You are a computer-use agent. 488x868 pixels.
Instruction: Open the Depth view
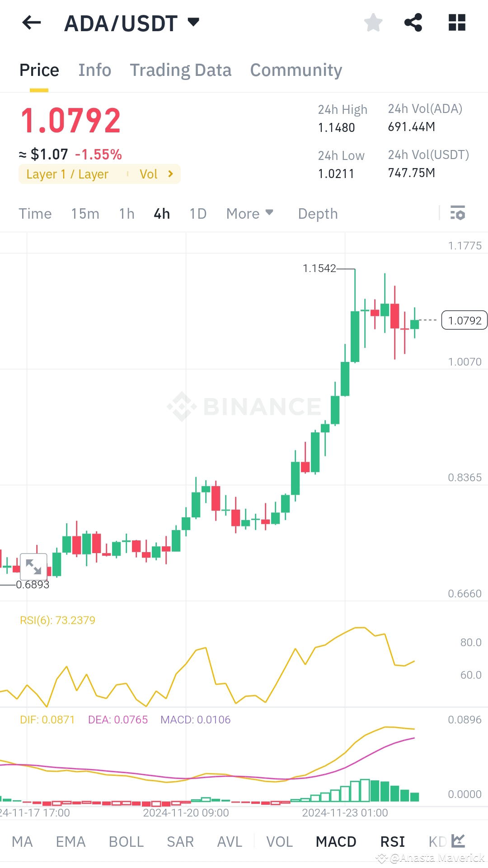coord(317,213)
